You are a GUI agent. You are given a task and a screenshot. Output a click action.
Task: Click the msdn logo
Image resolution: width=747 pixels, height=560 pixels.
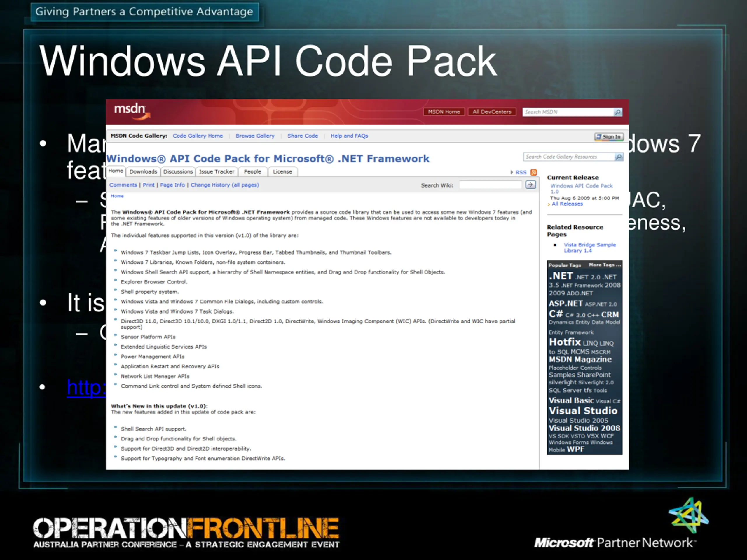(132, 111)
